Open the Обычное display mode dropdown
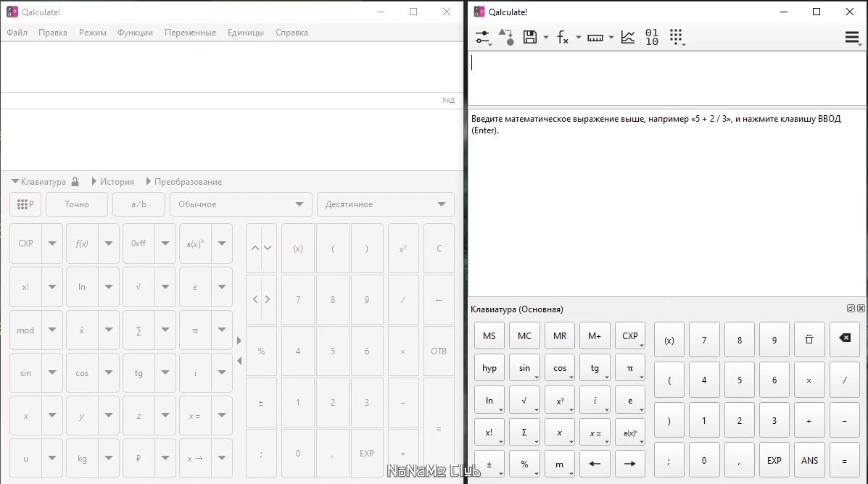The height and width of the screenshot is (484, 868). [241, 204]
